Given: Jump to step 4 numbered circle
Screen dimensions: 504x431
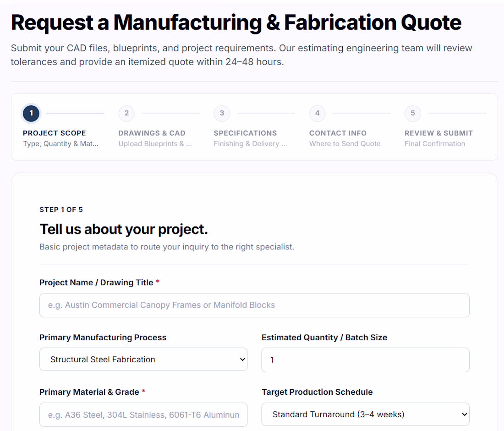Looking at the screenshot, I should point(317,113).
